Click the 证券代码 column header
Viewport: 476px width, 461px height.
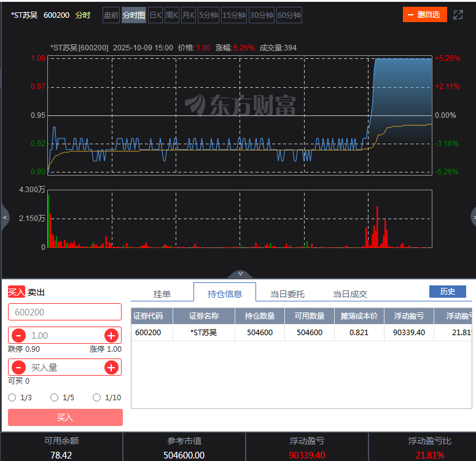click(x=152, y=316)
